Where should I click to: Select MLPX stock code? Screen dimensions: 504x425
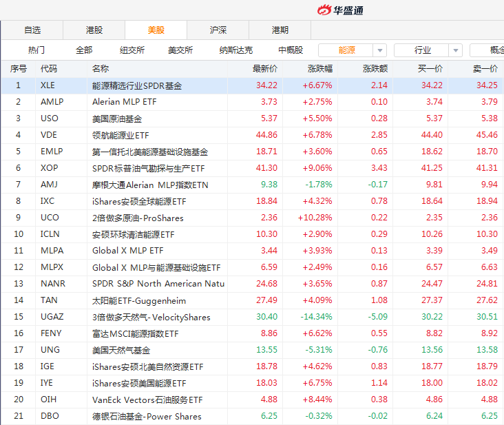pyautogui.click(x=52, y=267)
